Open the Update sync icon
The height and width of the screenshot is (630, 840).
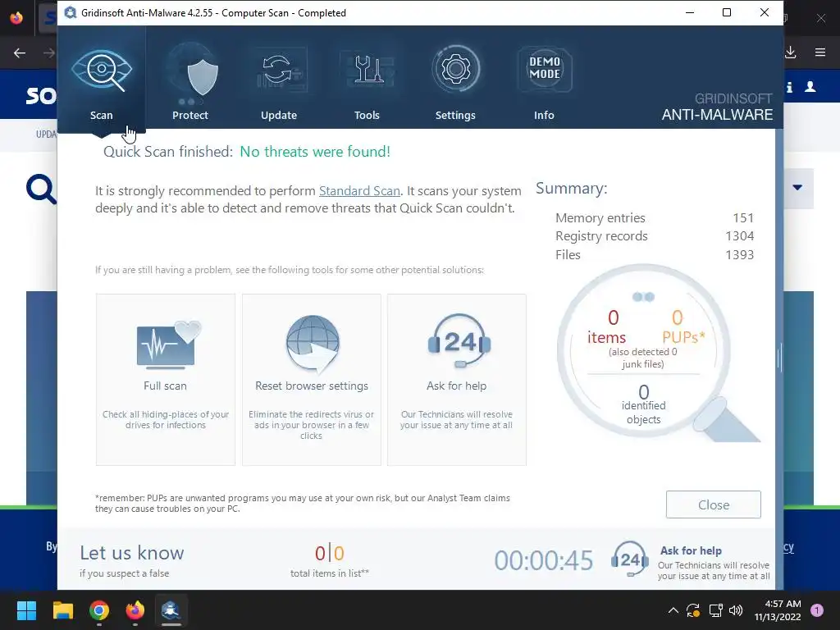coord(279,70)
